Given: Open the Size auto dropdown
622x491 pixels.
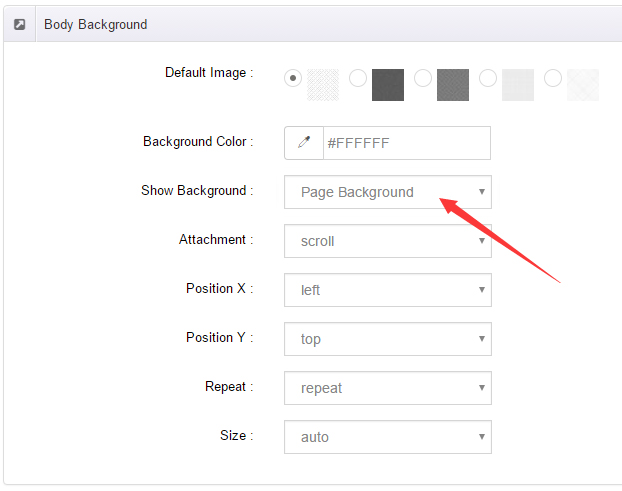Looking at the screenshot, I should (x=388, y=437).
